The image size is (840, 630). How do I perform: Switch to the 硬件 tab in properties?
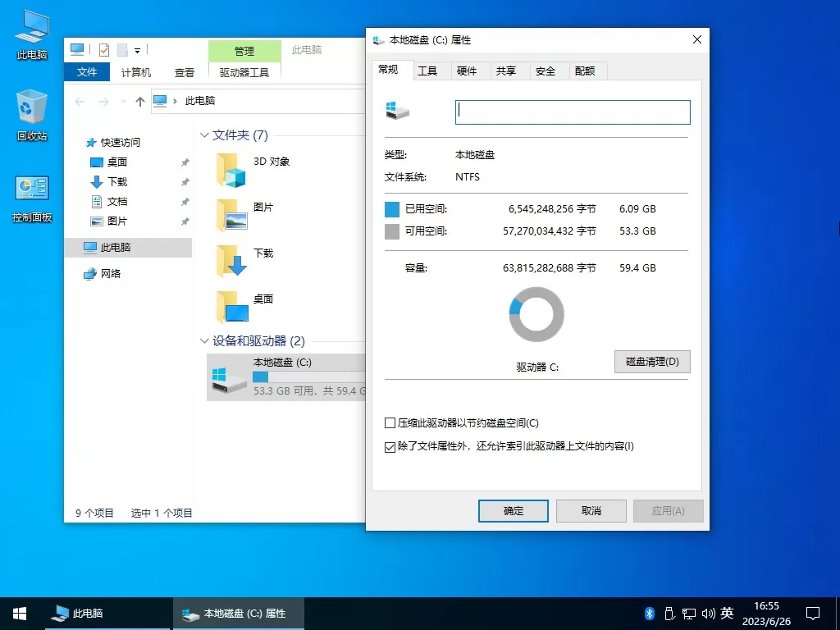click(468, 71)
